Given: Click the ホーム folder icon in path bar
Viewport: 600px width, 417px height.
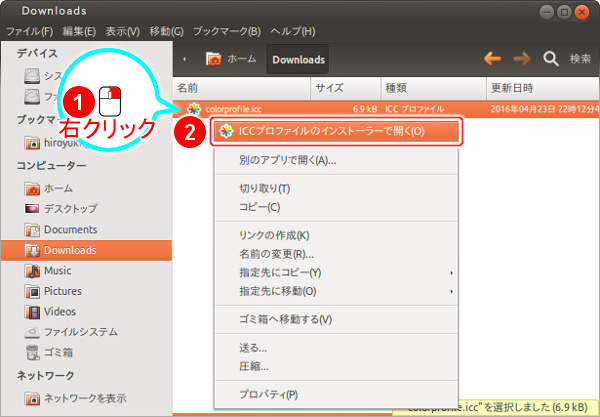Looking at the screenshot, I should [214, 59].
